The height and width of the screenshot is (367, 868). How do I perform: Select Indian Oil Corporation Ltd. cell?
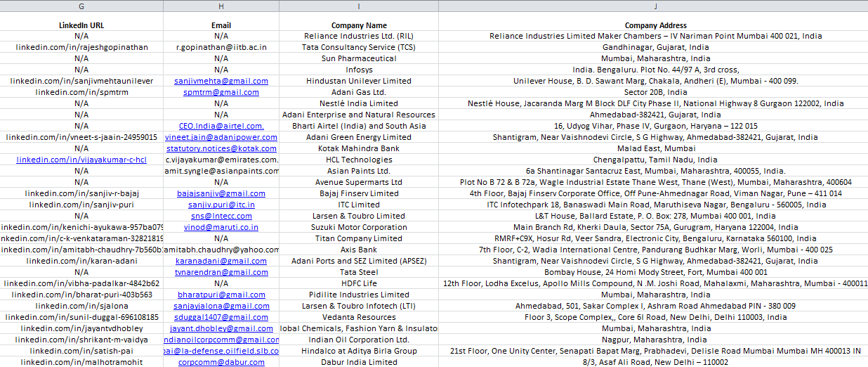click(x=359, y=340)
